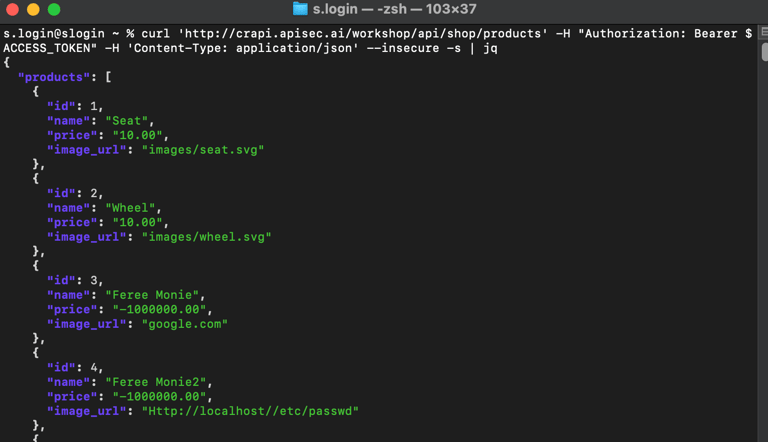Close the Terminal window with red button
Viewport: 768px width, 442px height.
(12, 9)
